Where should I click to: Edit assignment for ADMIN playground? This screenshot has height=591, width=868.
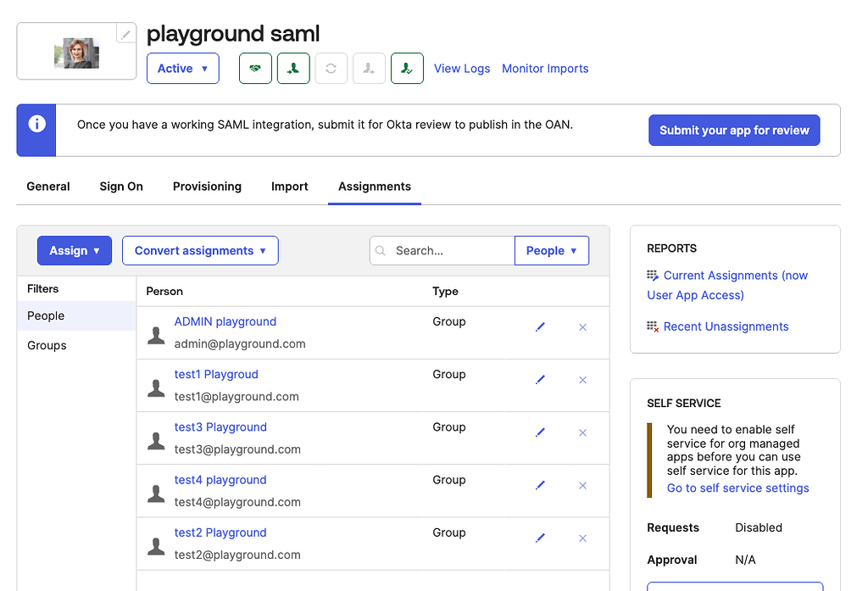(x=540, y=327)
